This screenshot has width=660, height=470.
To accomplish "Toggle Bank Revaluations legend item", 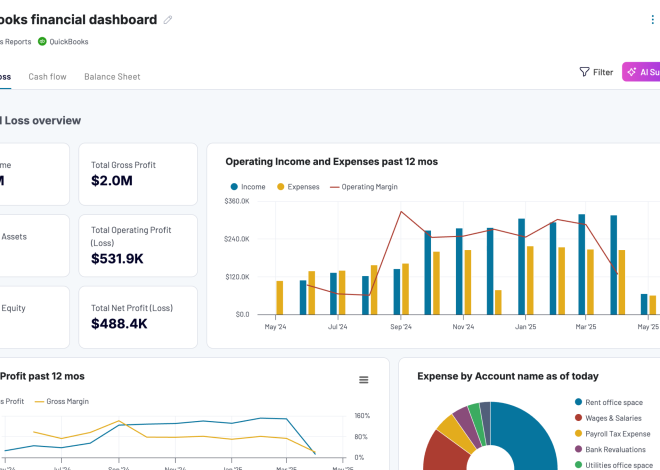I will point(610,449).
